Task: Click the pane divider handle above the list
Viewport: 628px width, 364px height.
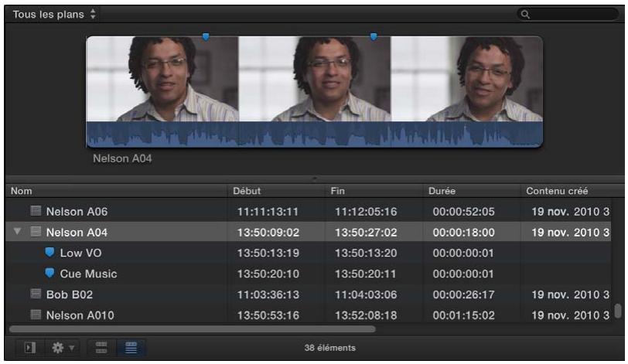Action: pyautogui.click(x=315, y=179)
